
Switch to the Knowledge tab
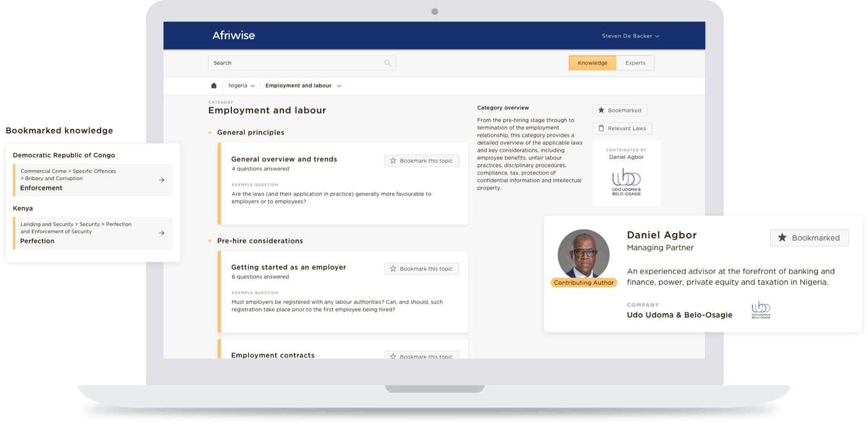[592, 63]
